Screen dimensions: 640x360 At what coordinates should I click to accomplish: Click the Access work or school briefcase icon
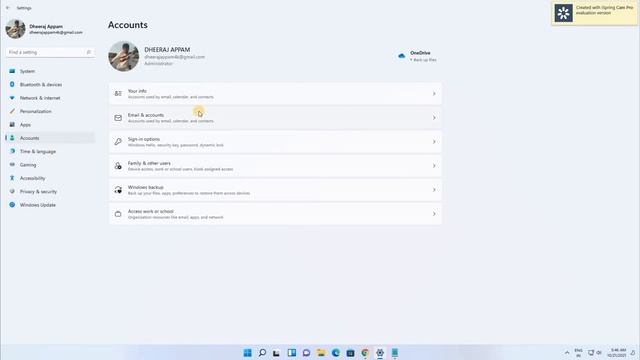tap(118, 214)
